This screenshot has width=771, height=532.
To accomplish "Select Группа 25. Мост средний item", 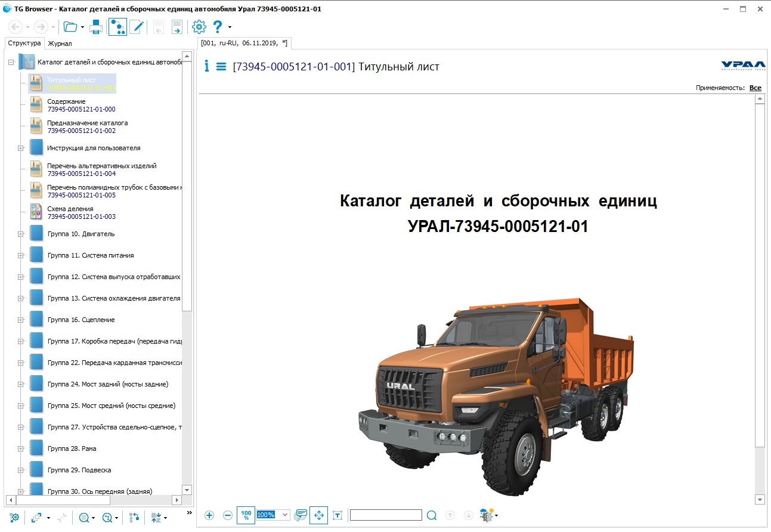I will 112,406.
